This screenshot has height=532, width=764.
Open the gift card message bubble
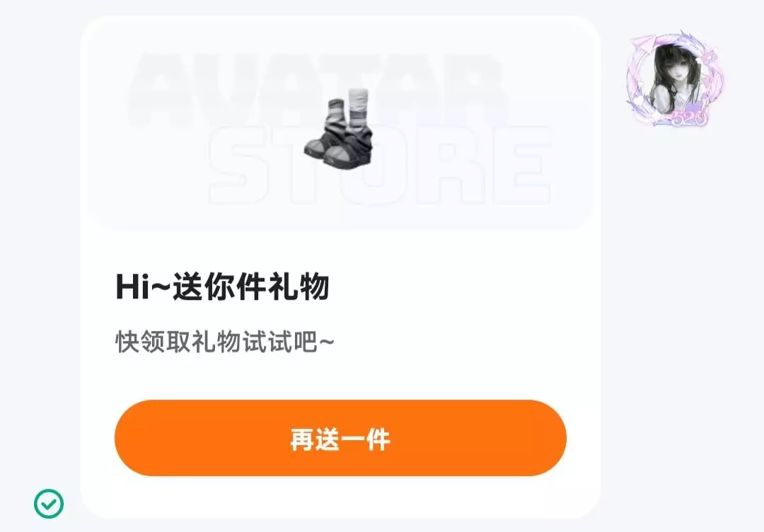340,267
